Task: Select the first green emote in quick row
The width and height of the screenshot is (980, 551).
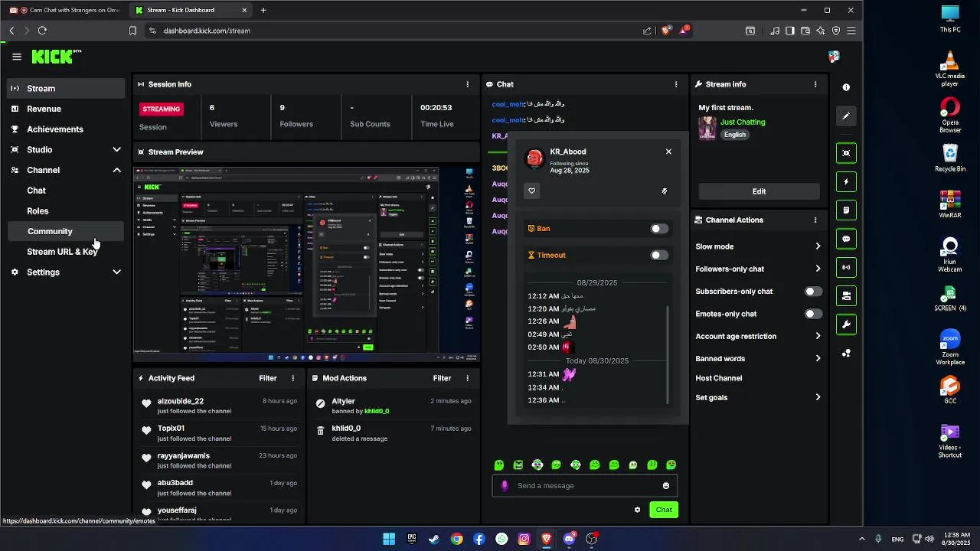Action: (x=499, y=465)
